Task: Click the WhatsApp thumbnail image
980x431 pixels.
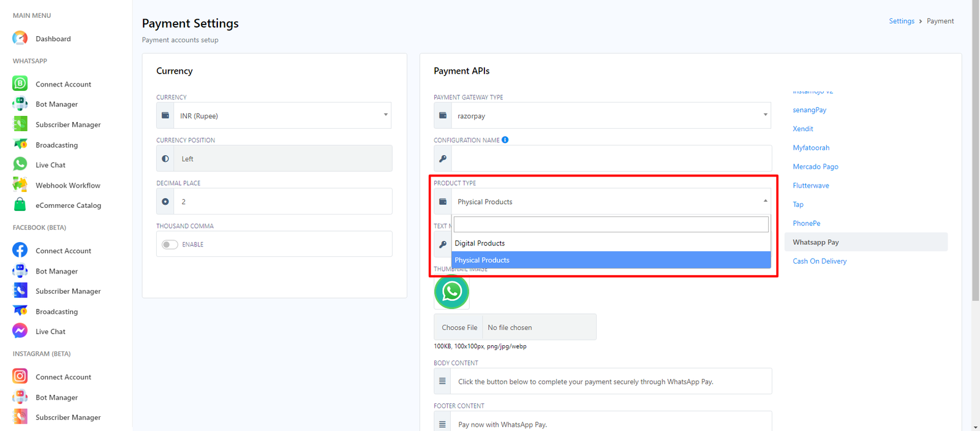Action: coord(451,291)
